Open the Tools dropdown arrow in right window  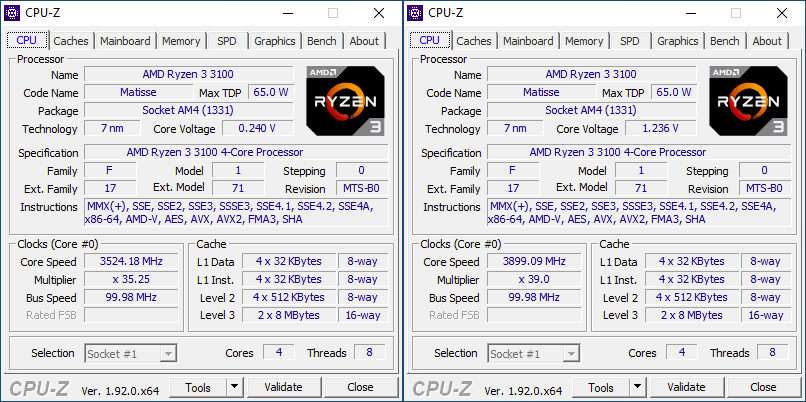pyautogui.click(x=638, y=387)
